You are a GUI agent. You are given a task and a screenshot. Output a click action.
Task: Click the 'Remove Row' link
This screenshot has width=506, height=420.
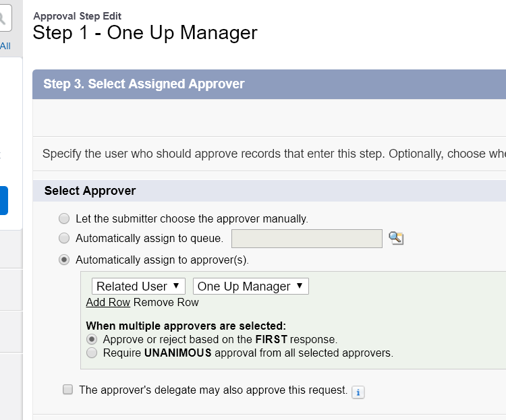[x=166, y=303]
